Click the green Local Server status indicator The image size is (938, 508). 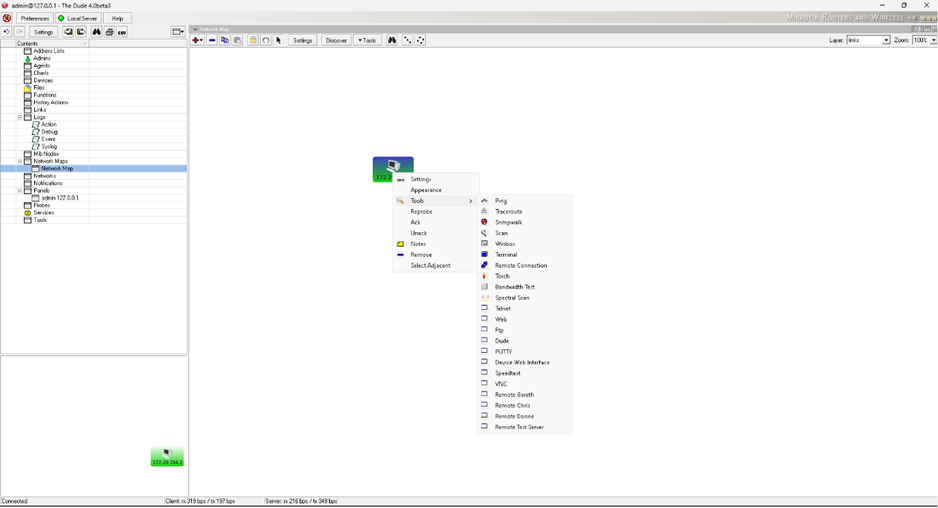(61, 19)
